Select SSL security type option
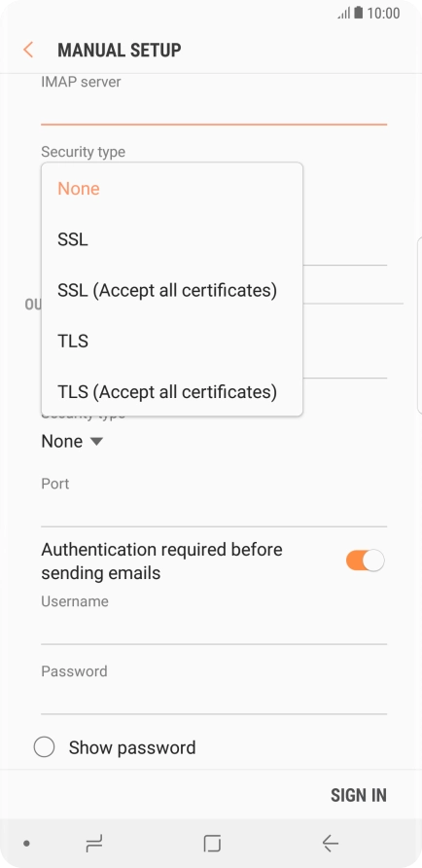The image size is (422, 868). pos(172,239)
